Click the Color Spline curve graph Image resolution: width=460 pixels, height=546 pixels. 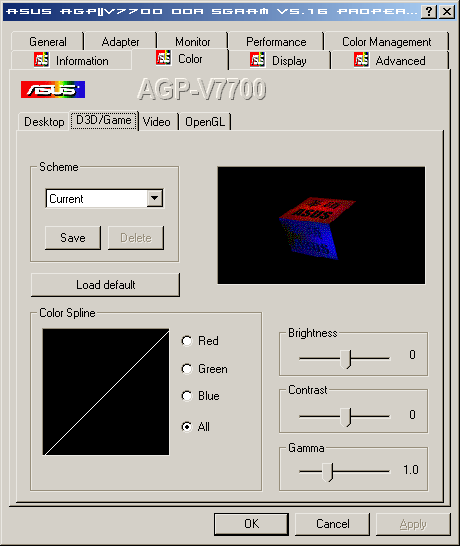tap(106, 392)
